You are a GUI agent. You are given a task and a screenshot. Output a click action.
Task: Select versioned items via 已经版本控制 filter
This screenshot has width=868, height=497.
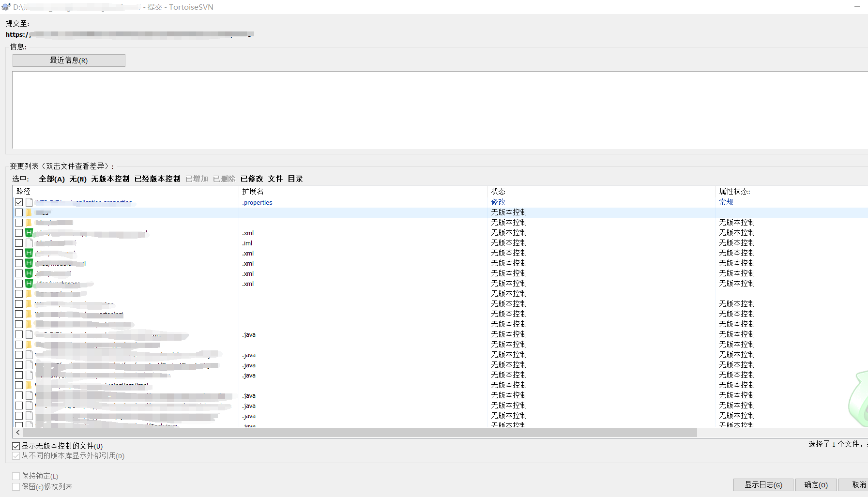157,179
